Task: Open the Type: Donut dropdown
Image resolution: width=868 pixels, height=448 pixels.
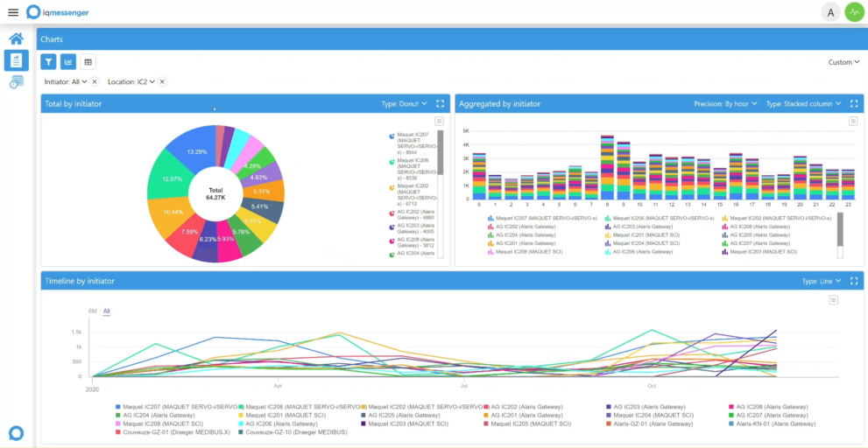Action: pos(405,103)
